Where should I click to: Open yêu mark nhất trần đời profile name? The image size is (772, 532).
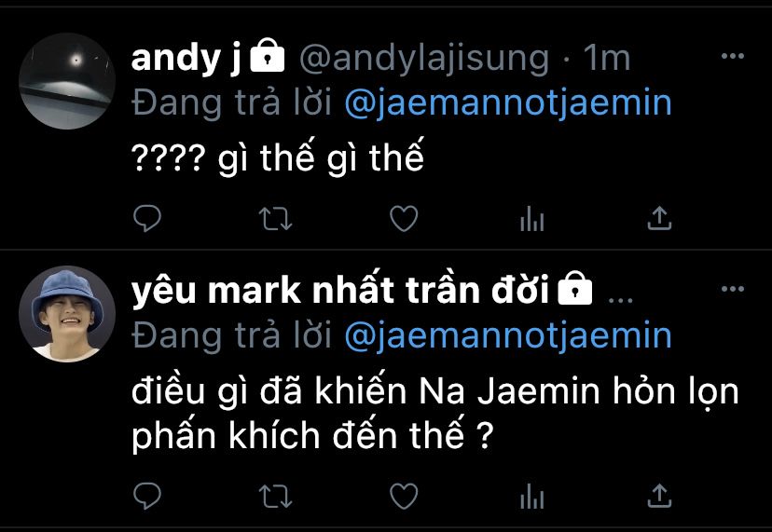[340, 291]
